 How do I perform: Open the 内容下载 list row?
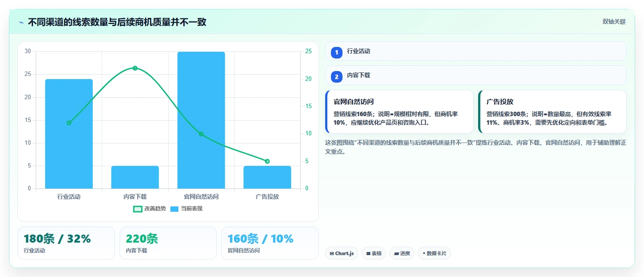click(x=476, y=75)
